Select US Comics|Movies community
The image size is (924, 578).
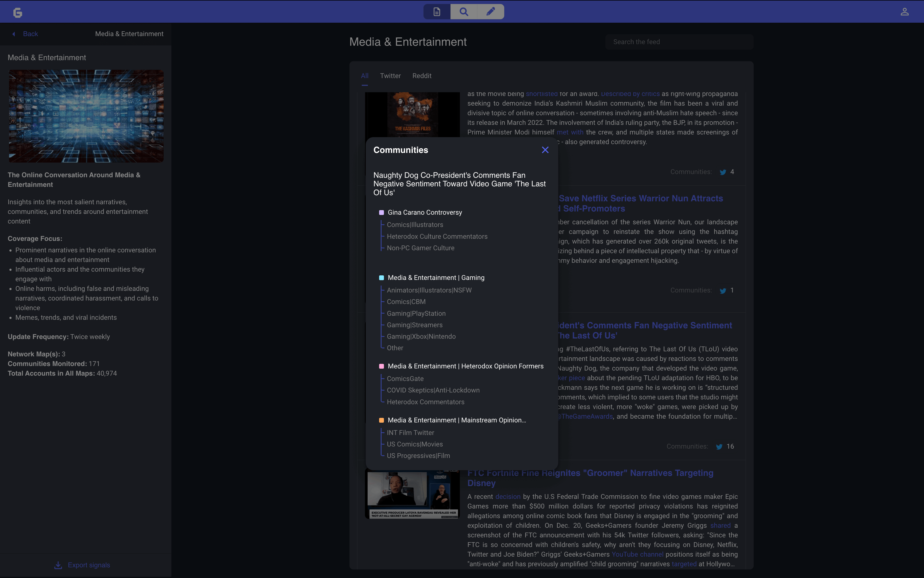point(415,444)
